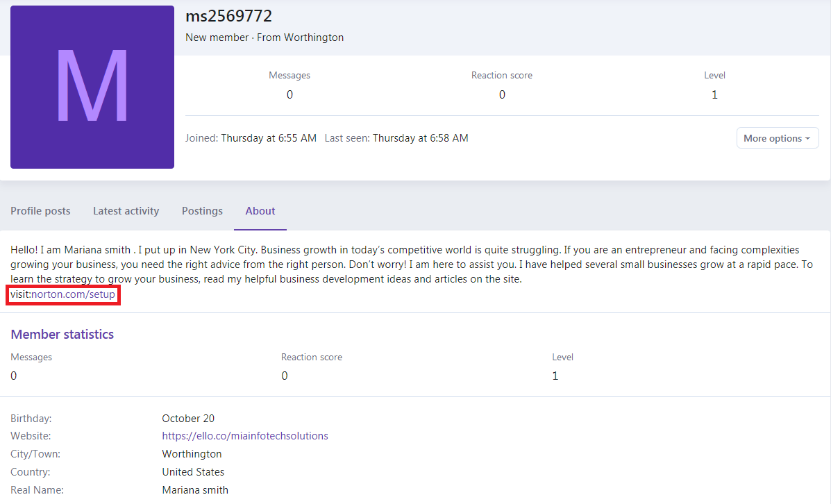Click Messages count under Member statistics
Viewport: 831px width, 504px height.
pyautogui.click(x=14, y=376)
